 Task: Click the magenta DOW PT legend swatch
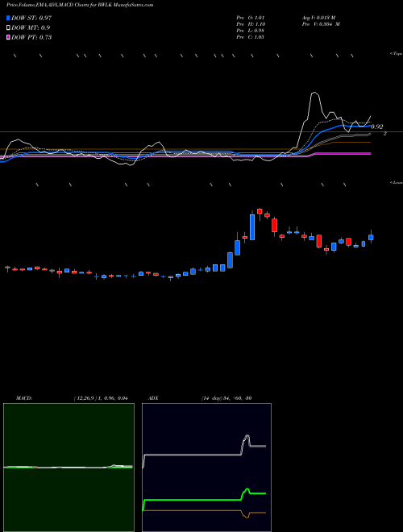coord(8,37)
